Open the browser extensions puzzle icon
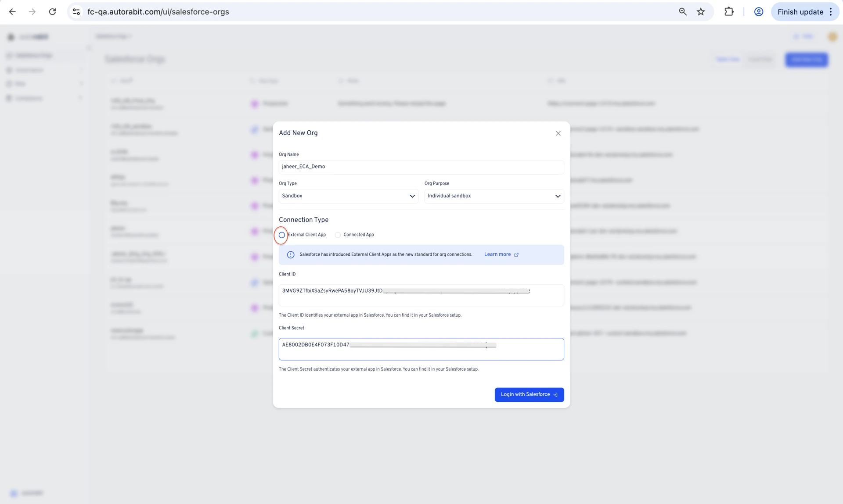Viewport: 843px width, 504px height. tap(729, 12)
